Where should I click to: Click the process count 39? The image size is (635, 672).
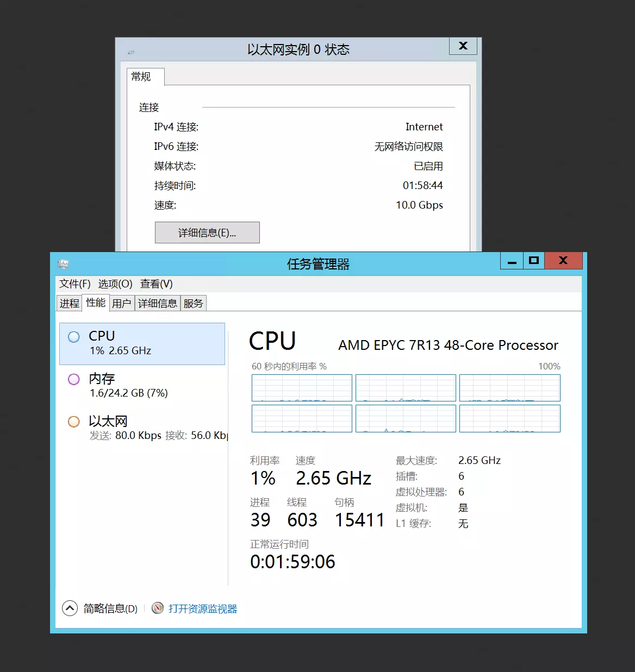click(260, 520)
